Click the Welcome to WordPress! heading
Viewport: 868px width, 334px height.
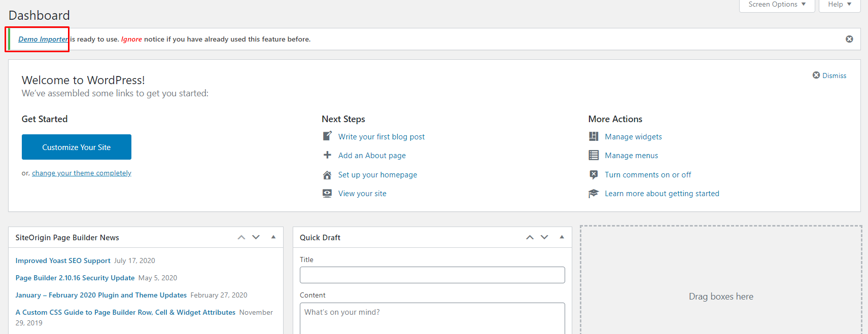point(83,80)
